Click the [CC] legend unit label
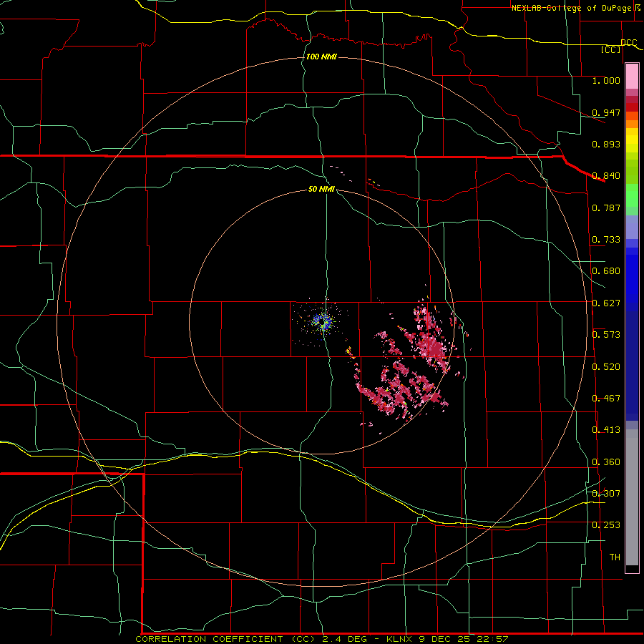Viewport: 644px width, 644px height. tap(611, 49)
